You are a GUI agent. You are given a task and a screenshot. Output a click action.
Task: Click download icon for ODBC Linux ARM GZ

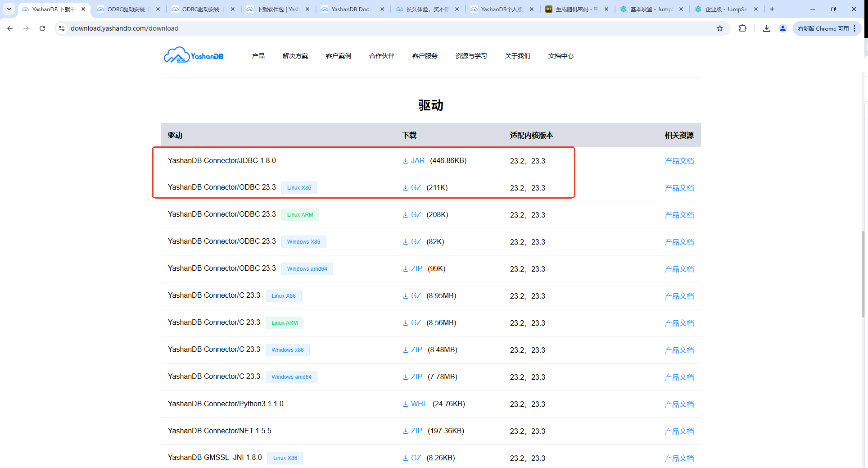click(405, 215)
